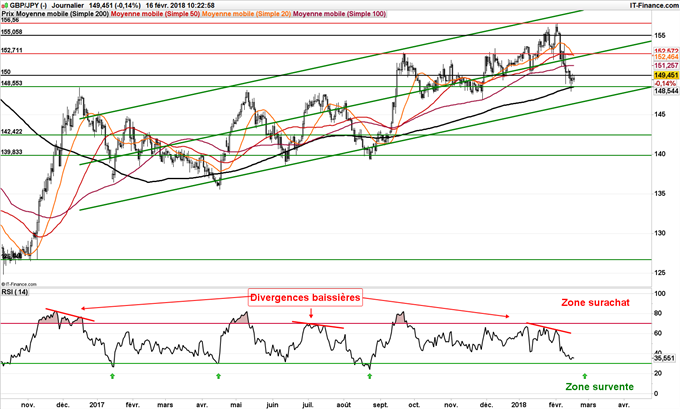Click the Prix legend label

pyautogui.click(x=7, y=14)
